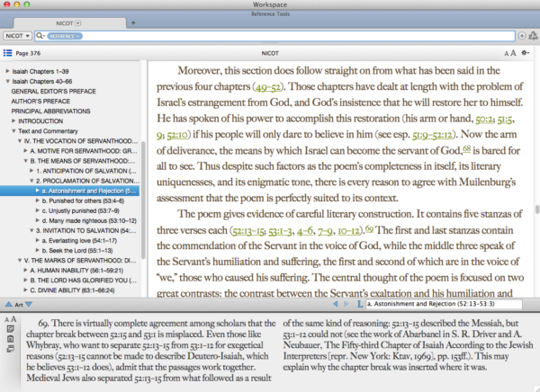Click the footnote pane note icon
Viewport: 540px width, 392px height.
pyautogui.click(x=10, y=329)
